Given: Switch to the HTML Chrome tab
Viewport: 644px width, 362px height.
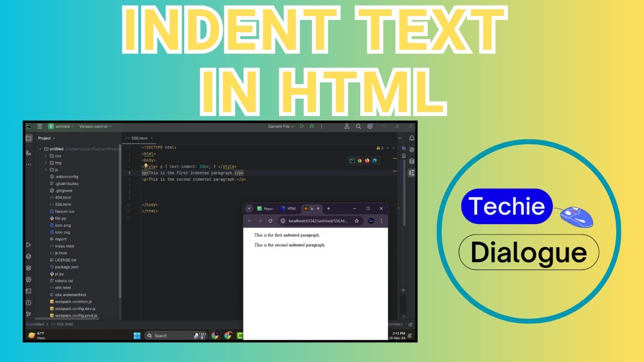Looking at the screenshot, I should click(x=289, y=208).
